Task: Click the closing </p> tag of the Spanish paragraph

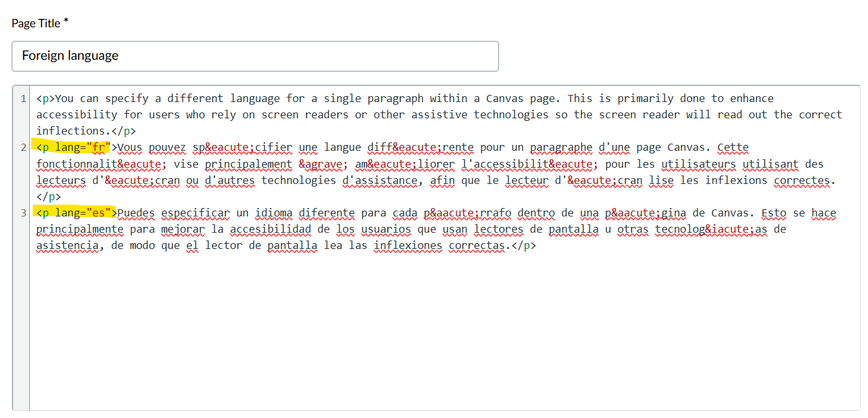Action: pos(524,246)
